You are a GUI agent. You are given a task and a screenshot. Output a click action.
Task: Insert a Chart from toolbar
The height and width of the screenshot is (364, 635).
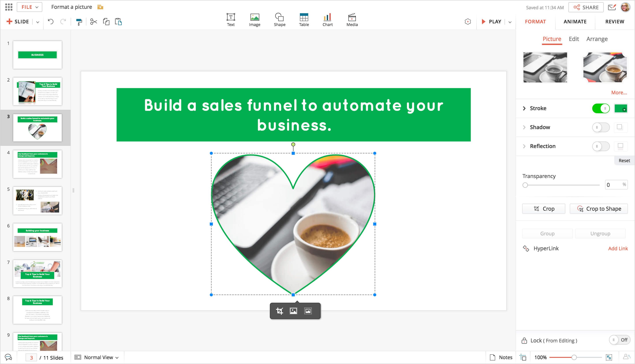[327, 20]
